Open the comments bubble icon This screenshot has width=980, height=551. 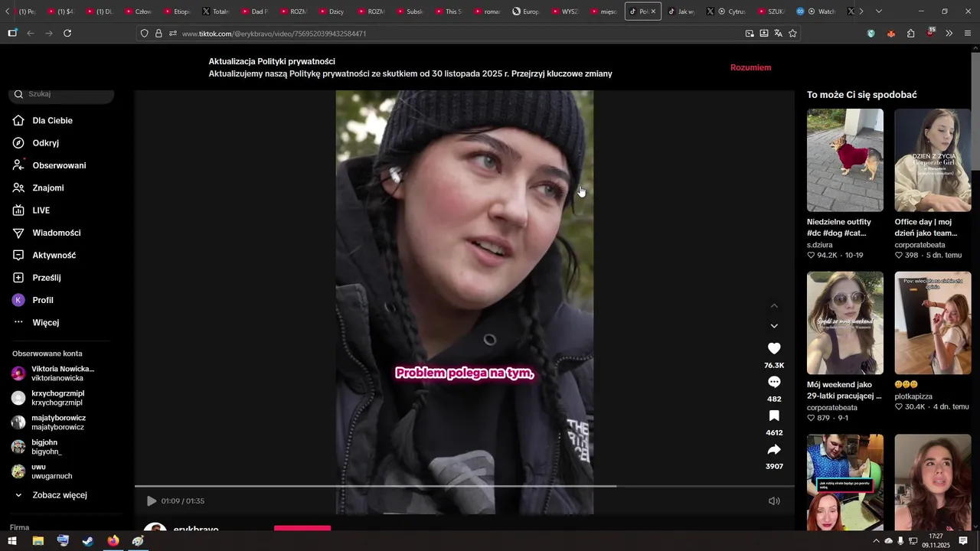coord(774,382)
